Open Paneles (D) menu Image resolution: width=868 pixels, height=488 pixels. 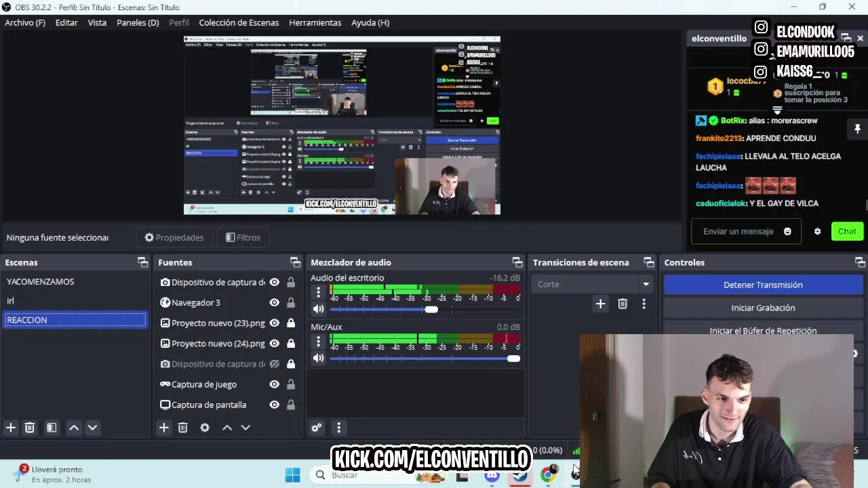point(138,22)
